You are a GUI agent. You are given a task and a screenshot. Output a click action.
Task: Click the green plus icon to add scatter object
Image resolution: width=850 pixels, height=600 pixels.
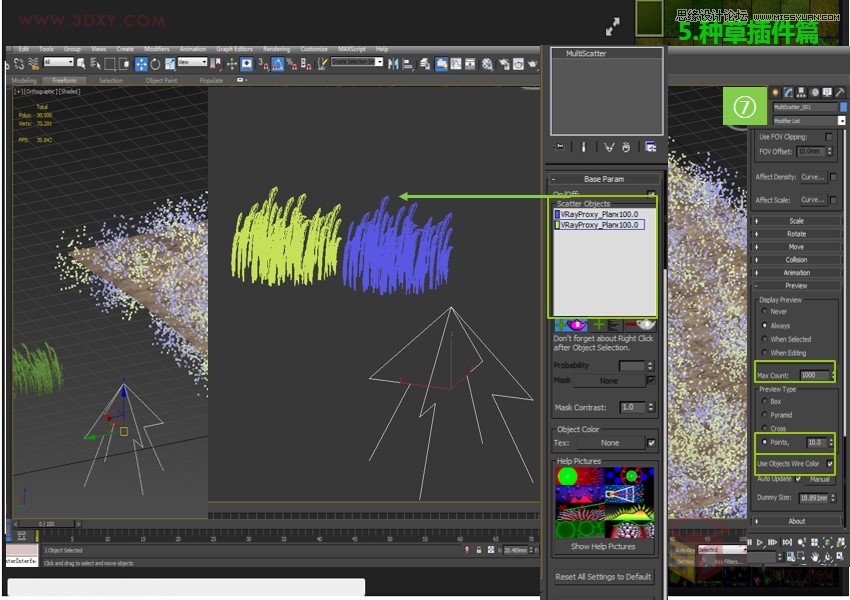(x=598, y=325)
